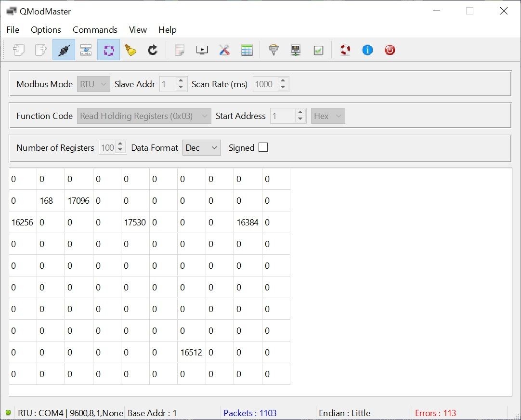
Task: Click the Slave Addr input field
Action: 168,84
